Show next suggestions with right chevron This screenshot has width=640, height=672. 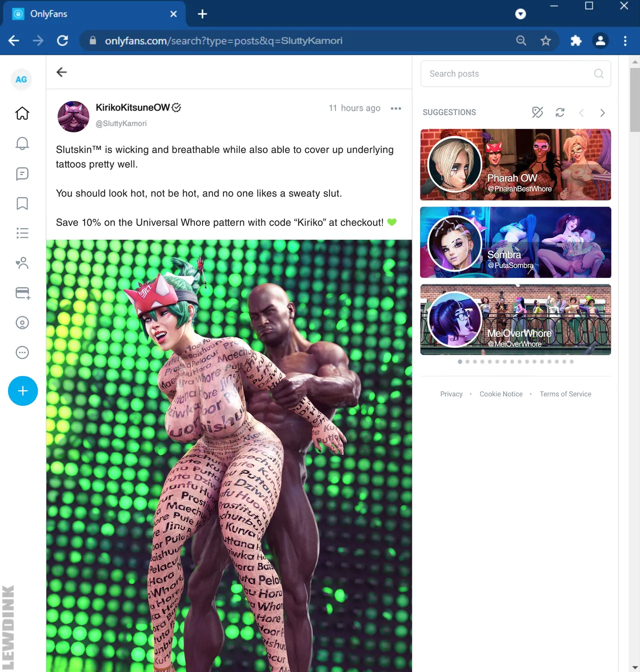[x=602, y=113]
